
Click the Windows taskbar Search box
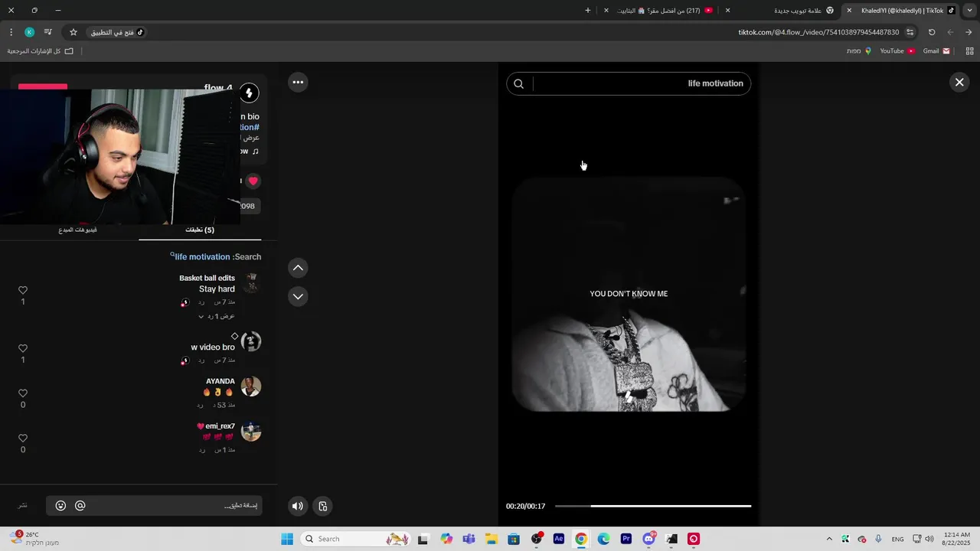point(355,539)
